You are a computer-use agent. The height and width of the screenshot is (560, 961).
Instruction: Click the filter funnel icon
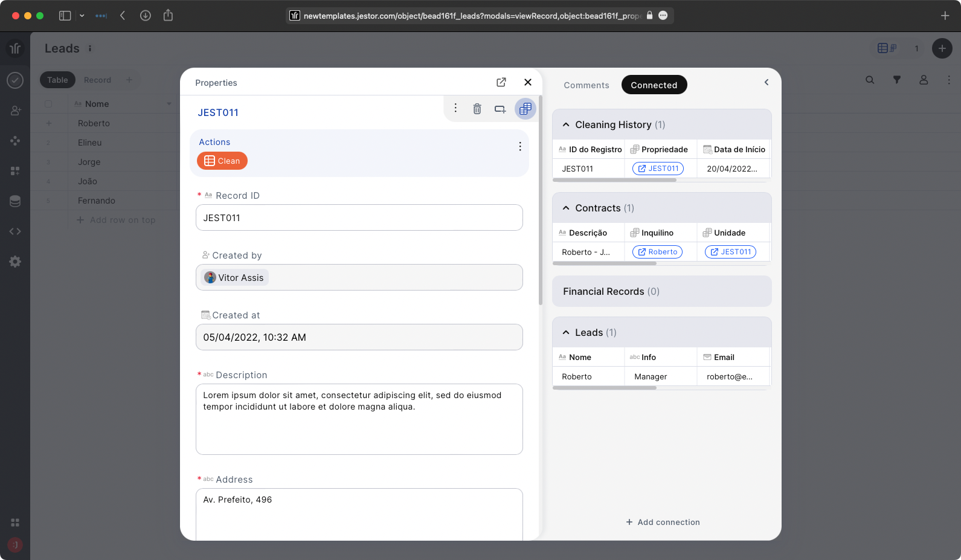tap(896, 80)
